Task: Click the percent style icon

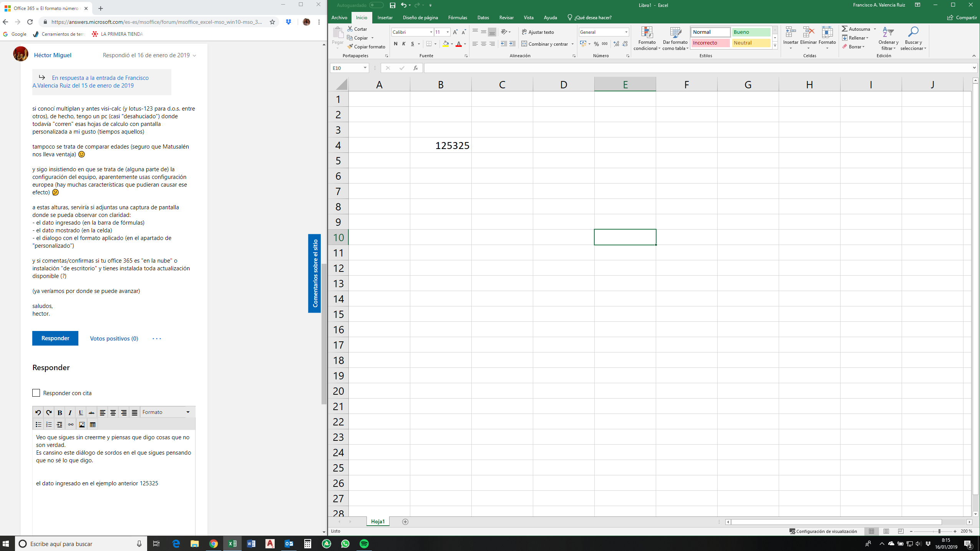Action: point(596,44)
